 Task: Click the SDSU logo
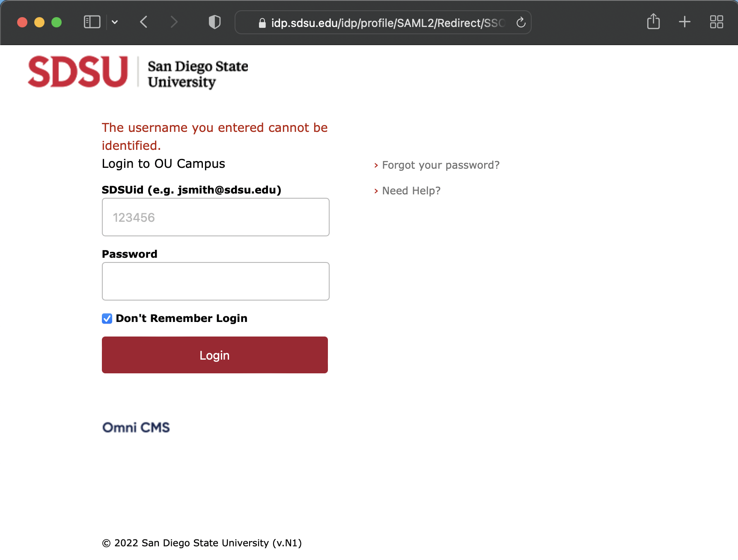(78, 71)
